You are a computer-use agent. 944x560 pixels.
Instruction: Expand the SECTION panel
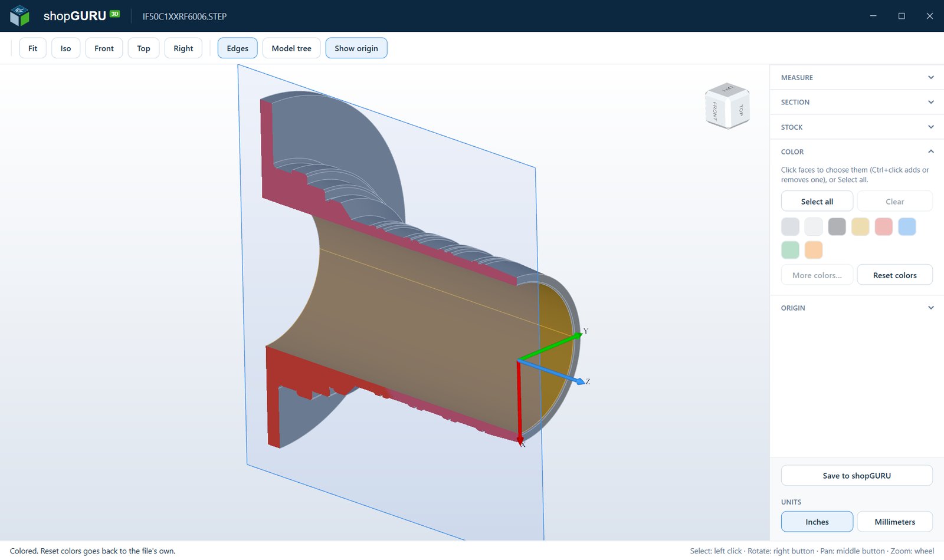857,102
